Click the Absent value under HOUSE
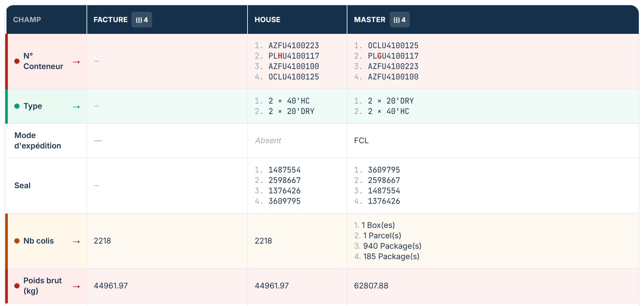The image size is (644, 306). click(x=268, y=141)
